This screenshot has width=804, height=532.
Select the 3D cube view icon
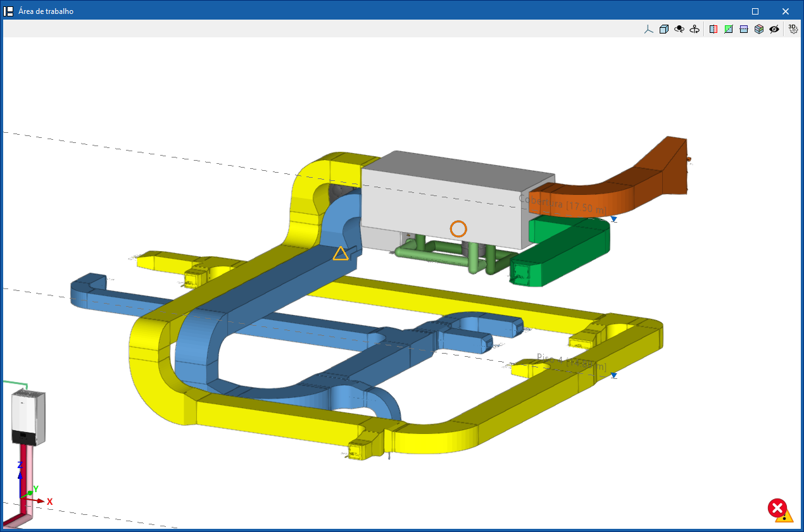coord(663,29)
